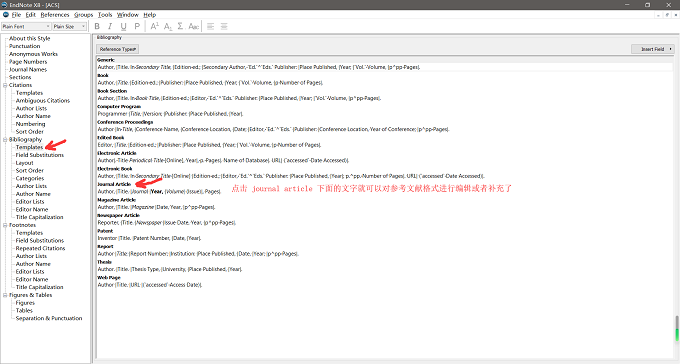Click the EndNote application icon in the menu bar

6,15
